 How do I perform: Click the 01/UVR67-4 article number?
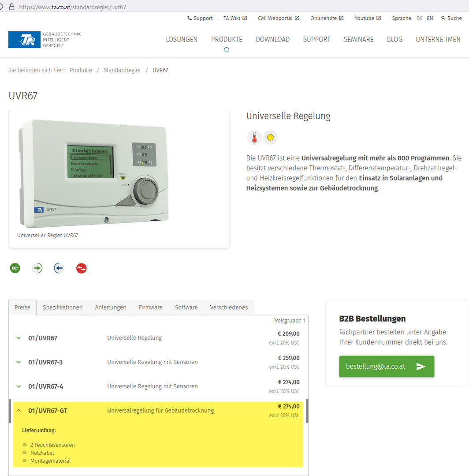pos(46,386)
